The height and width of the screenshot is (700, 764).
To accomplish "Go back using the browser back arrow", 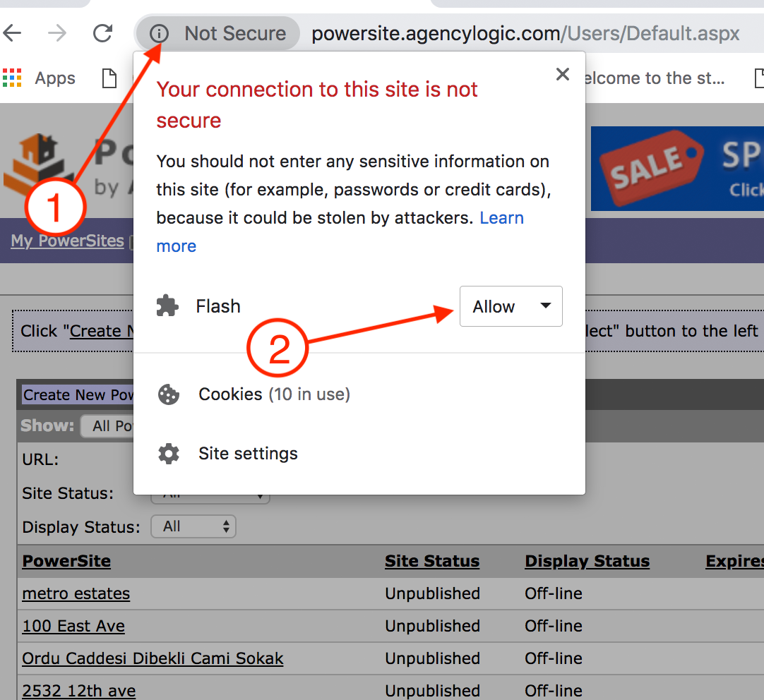I will click(13, 33).
